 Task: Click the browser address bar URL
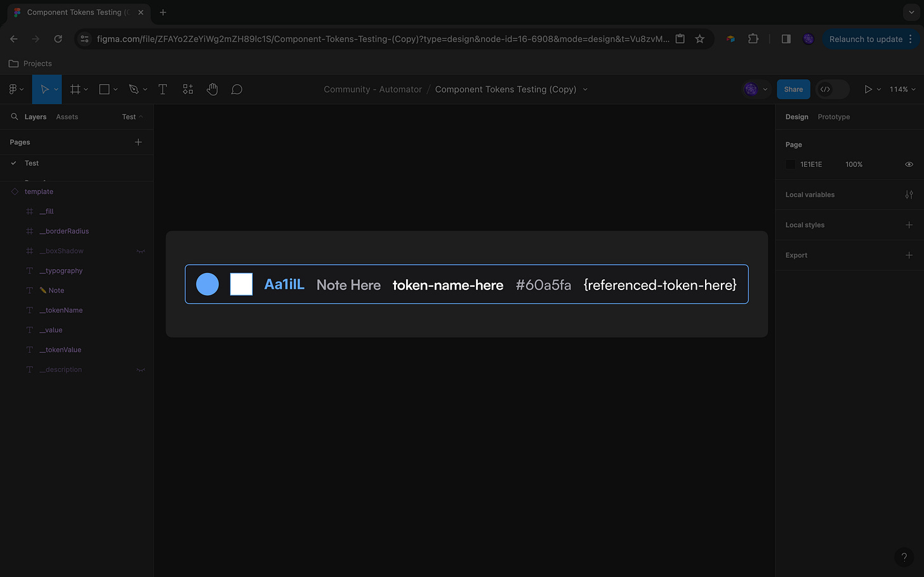pos(383,39)
